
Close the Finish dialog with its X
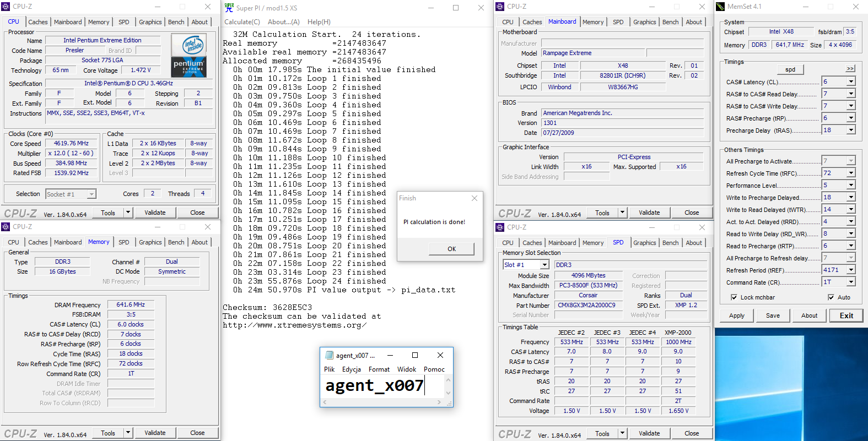[x=475, y=198]
